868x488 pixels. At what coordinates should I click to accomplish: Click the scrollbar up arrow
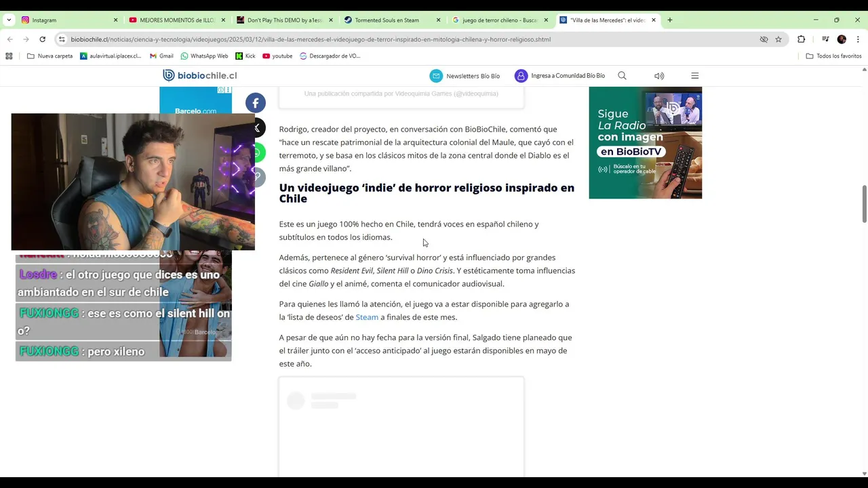pyautogui.click(x=864, y=69)
